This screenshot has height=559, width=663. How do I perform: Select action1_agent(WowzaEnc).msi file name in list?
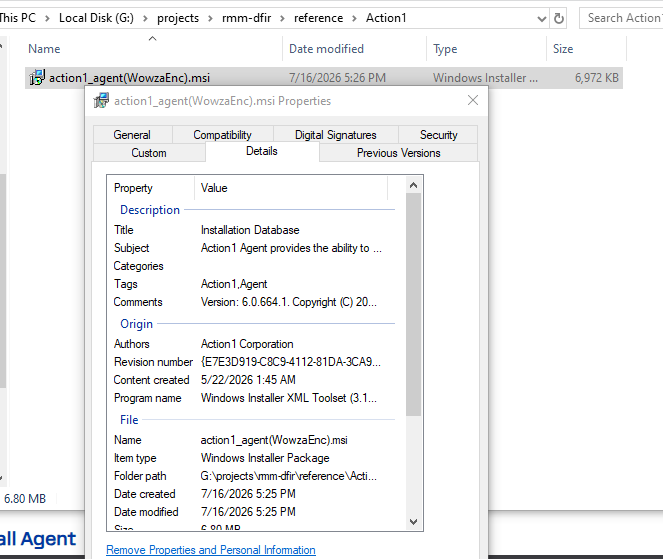(x=129, y=78)
